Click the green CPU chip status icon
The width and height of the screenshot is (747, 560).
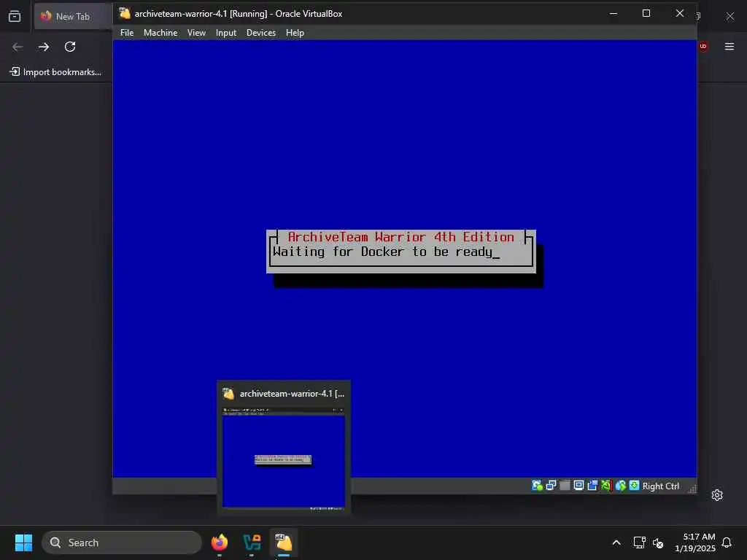(606, 486)
